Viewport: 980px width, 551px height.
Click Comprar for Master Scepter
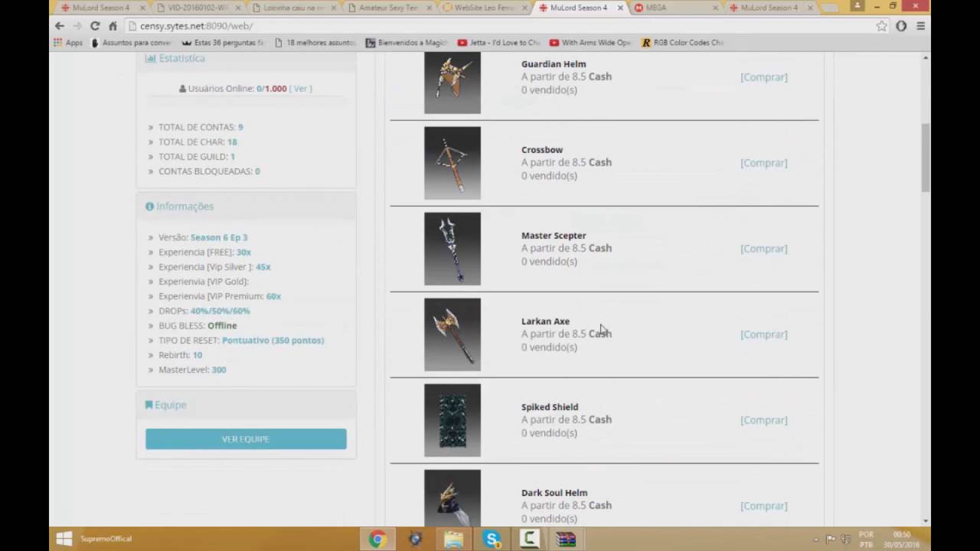(763, 249)
